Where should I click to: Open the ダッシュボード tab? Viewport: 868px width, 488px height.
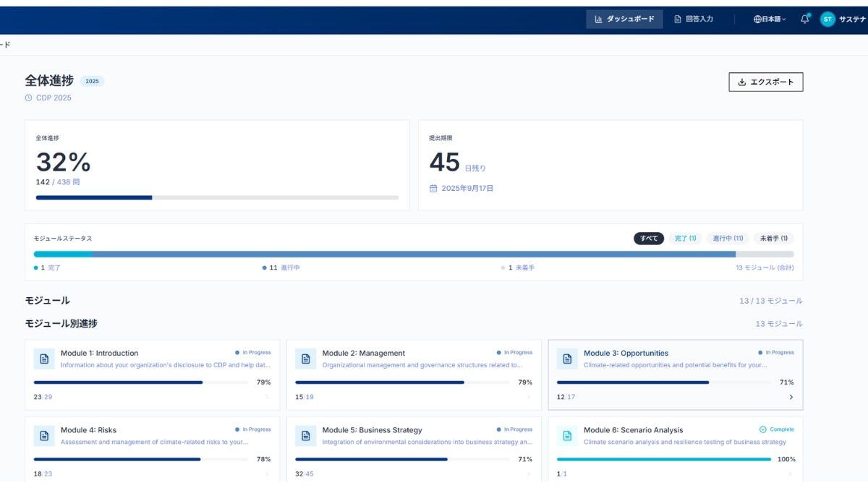[x=624, y=20]
